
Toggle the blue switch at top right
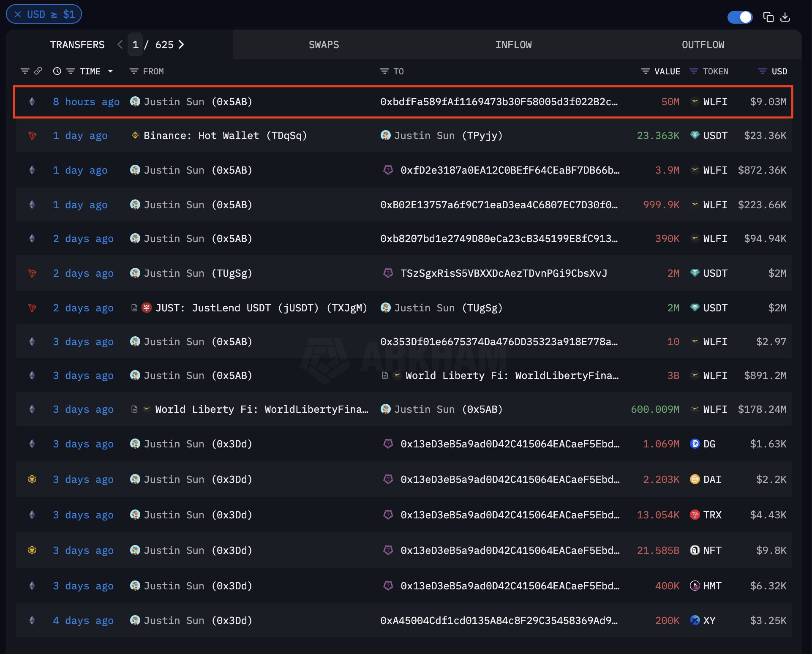tap(740, 17)
